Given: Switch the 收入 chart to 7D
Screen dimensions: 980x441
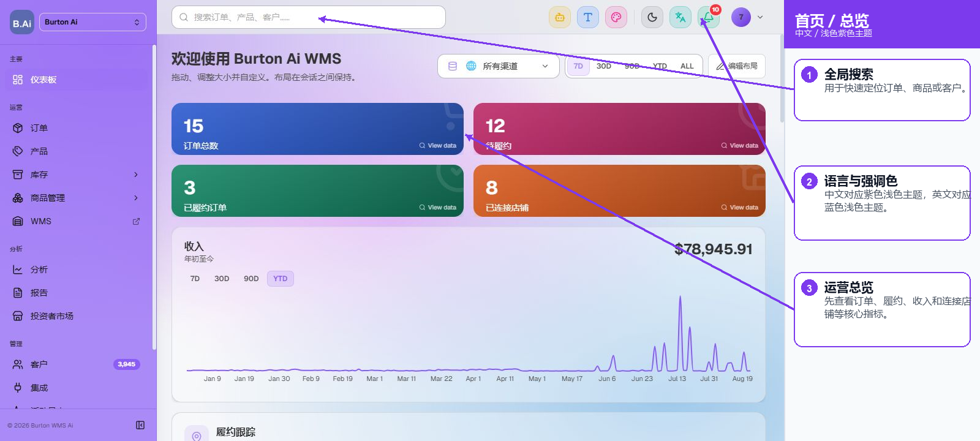Looking at the screenshot, I should tap(195, 279).
